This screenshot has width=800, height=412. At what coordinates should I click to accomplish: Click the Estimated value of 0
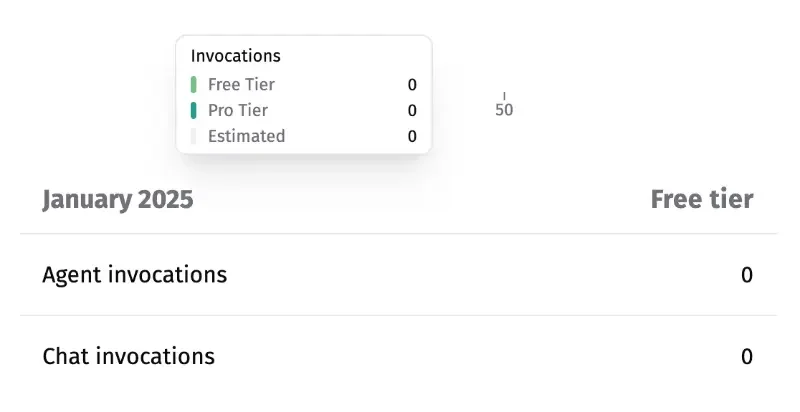[412, 137]
